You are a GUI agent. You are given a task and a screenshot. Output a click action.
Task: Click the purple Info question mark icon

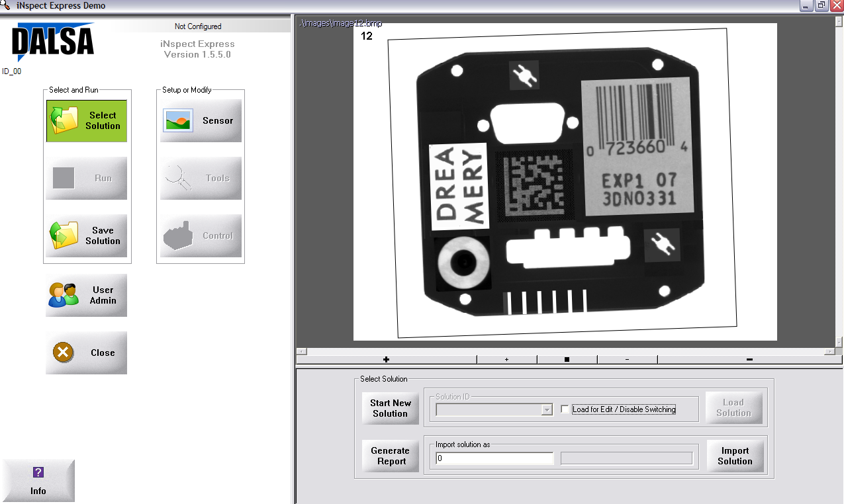tap(38, 472)
